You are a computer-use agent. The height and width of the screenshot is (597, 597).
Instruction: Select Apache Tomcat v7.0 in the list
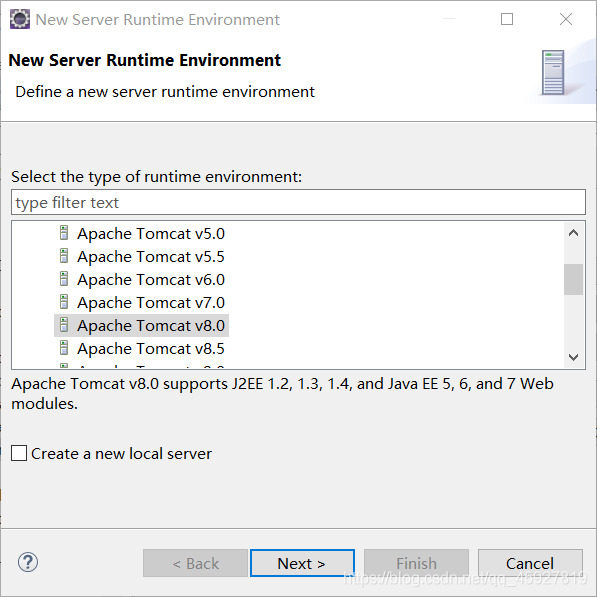(x=151, y=303)
